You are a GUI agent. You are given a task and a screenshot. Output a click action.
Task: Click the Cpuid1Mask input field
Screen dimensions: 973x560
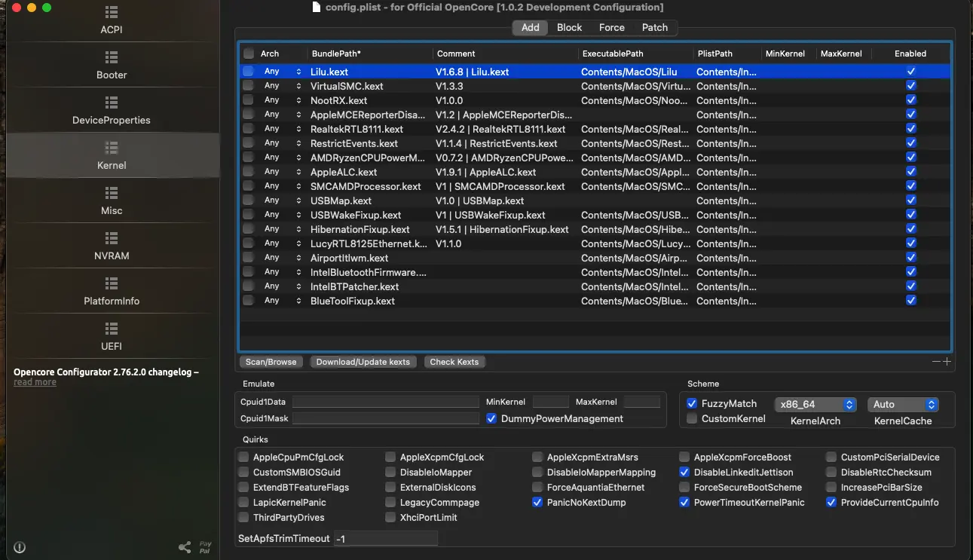tap(386, 418)
